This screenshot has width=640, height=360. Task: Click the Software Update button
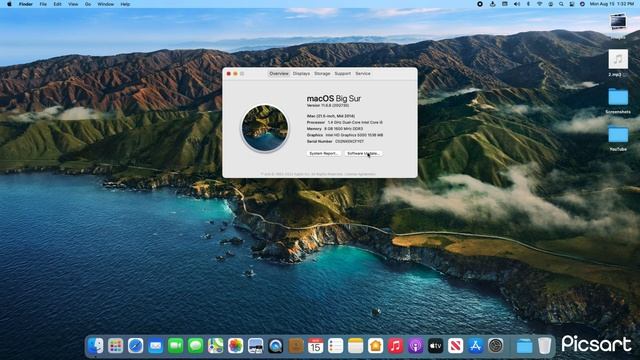363,153
